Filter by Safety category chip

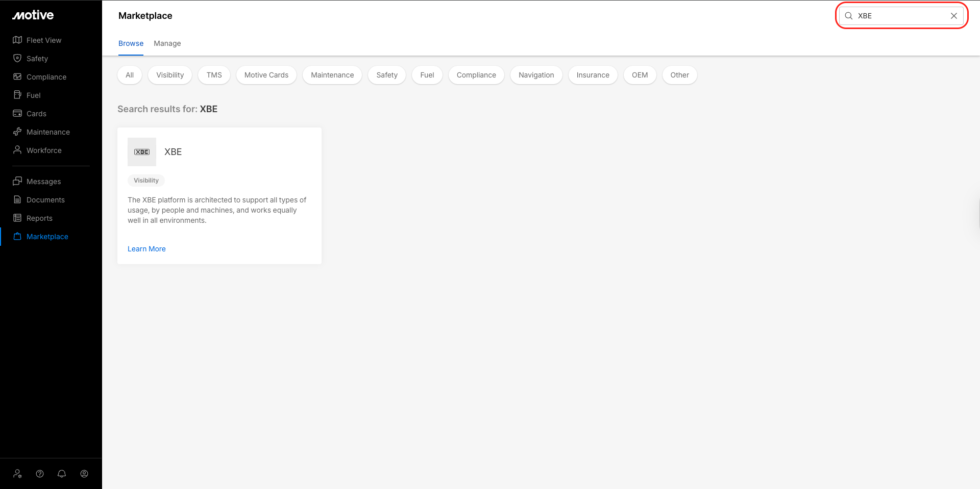387,75
